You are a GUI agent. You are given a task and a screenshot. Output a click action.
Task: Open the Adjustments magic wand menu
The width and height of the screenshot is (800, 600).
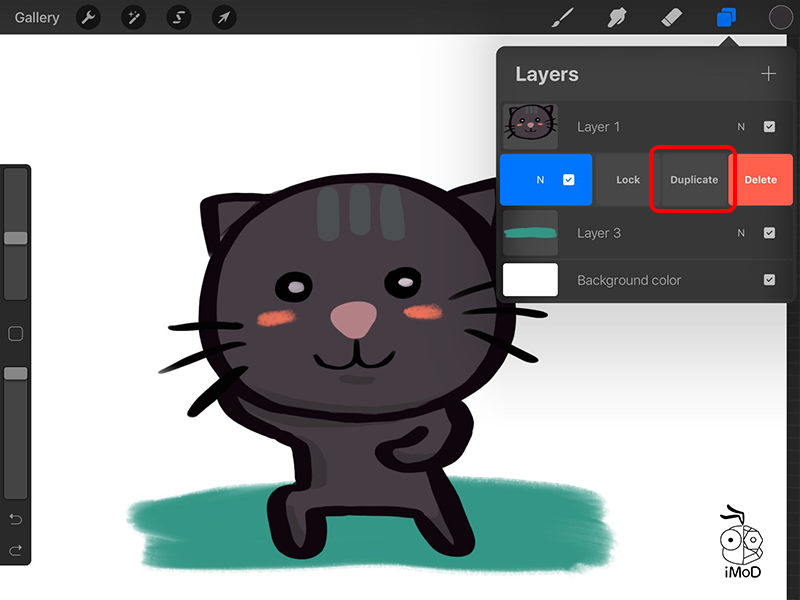tap(133, 17)
